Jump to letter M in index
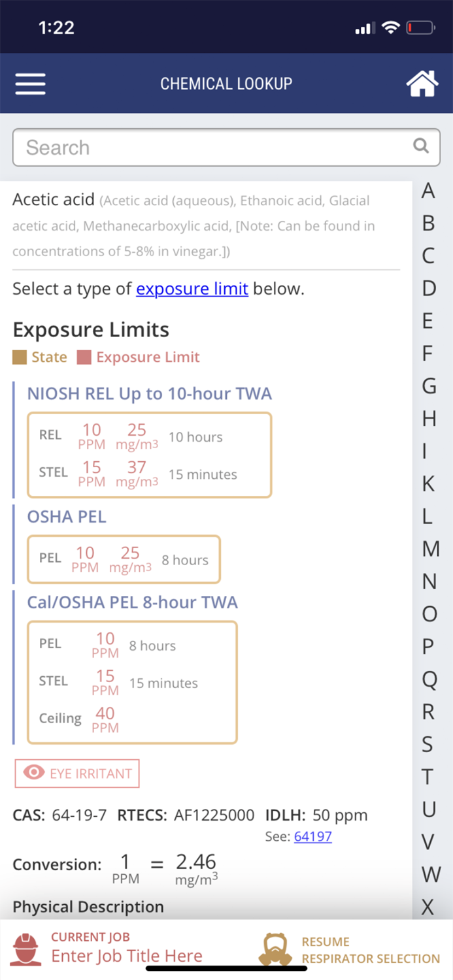 click(430, 549)
